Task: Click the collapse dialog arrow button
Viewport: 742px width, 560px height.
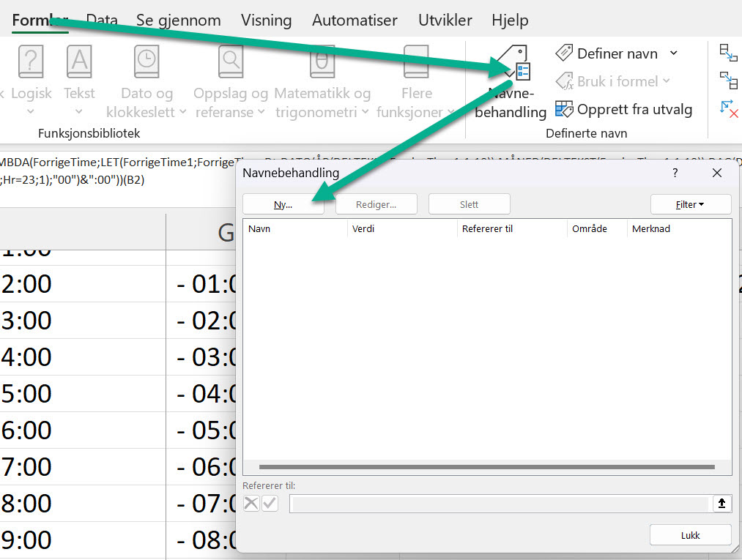Action: [x=721, y=504]
